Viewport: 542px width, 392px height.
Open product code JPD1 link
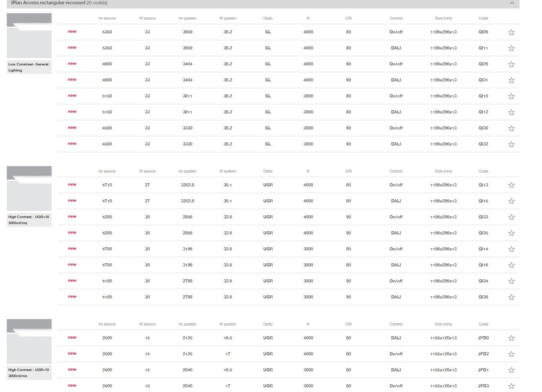coord(483,370)
